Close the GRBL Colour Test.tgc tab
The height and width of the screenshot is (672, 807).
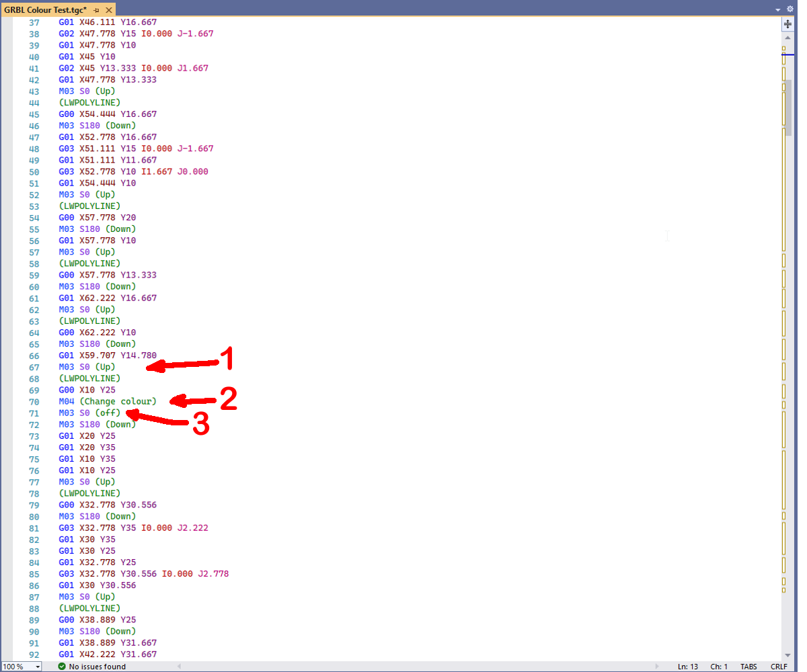point(109,10)
